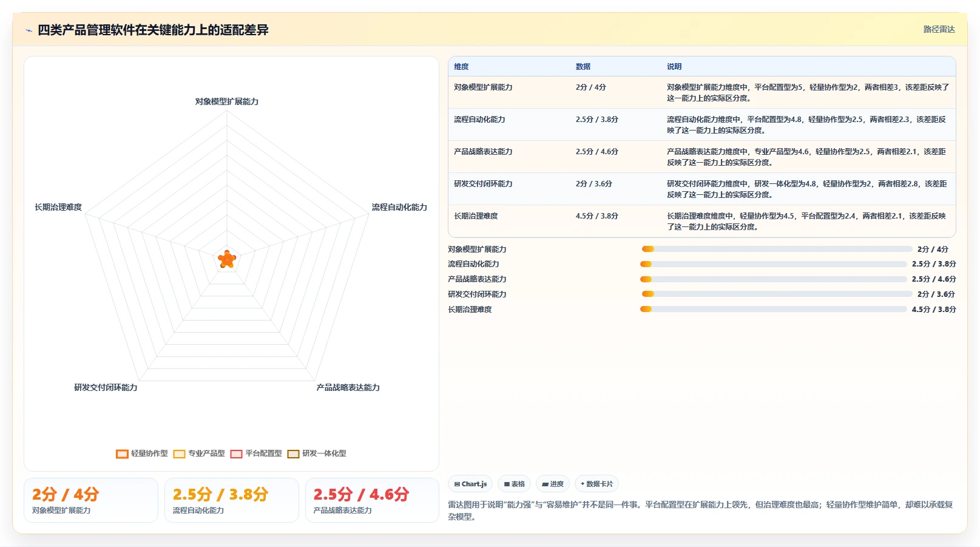Click the 表格 tag
This screenshot has width=980, height=547.
click(514, 484)
